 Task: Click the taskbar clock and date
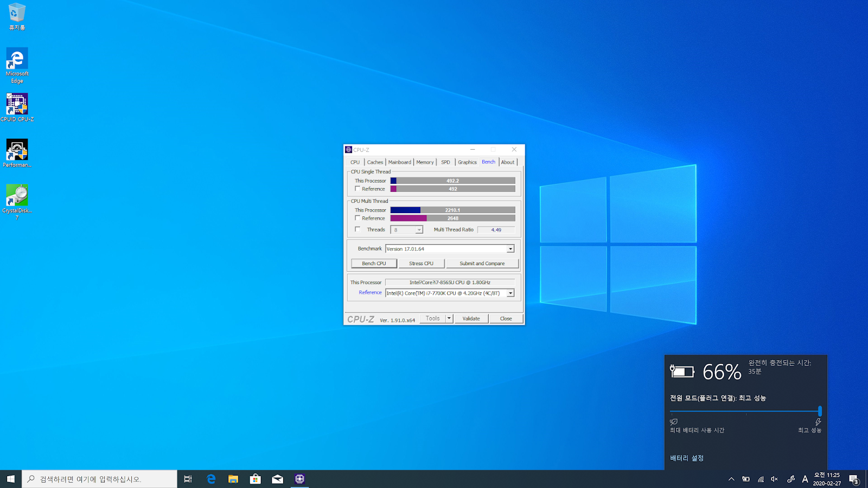827,479
